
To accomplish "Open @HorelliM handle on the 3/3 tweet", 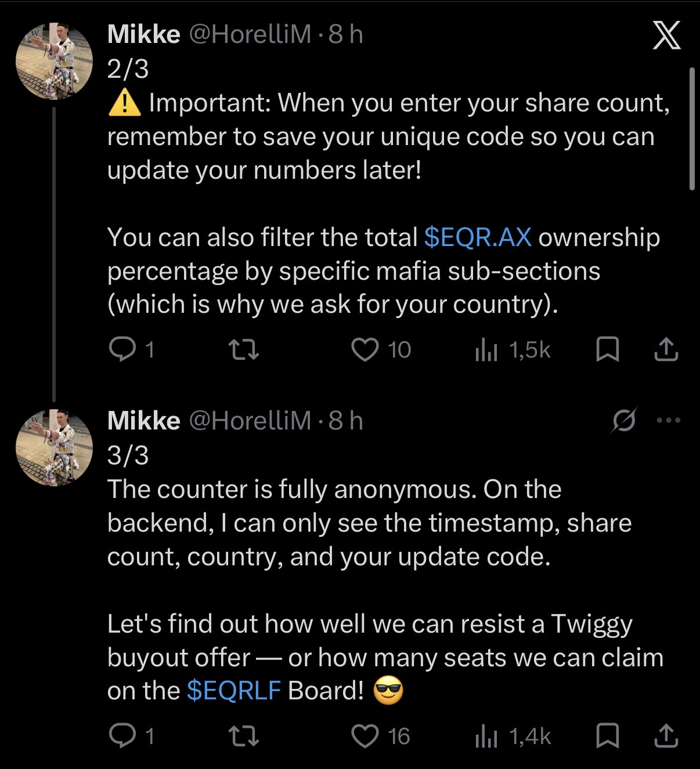I will [250, 420].
